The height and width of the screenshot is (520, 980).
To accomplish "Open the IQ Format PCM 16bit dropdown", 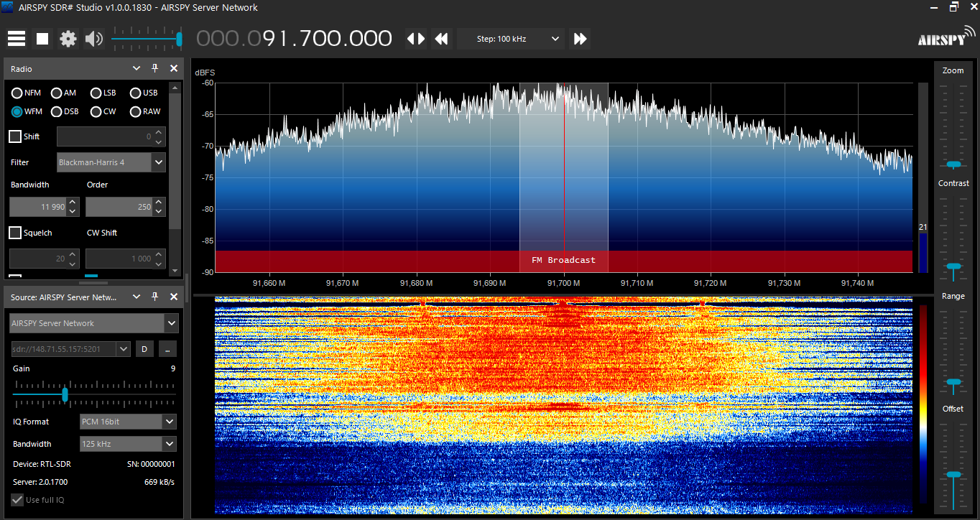I will [x=128, y=422].
